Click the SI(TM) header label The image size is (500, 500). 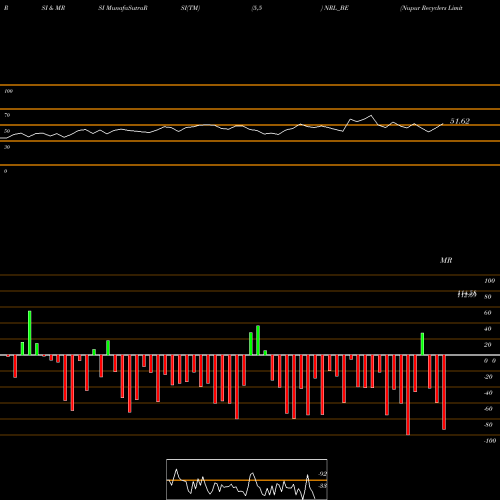point(190,8)
